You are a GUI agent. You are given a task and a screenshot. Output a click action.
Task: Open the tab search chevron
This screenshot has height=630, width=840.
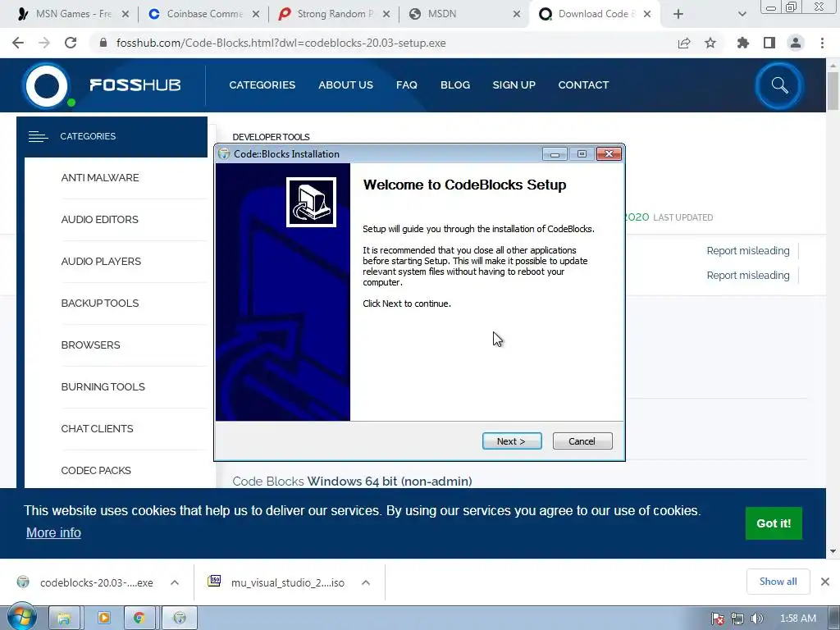pos(742,15)
